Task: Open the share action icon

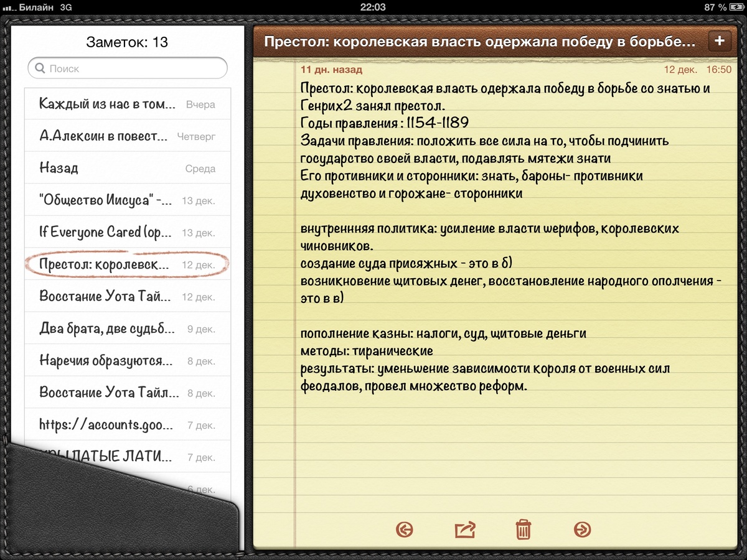Action: click(x=465, y=530)
